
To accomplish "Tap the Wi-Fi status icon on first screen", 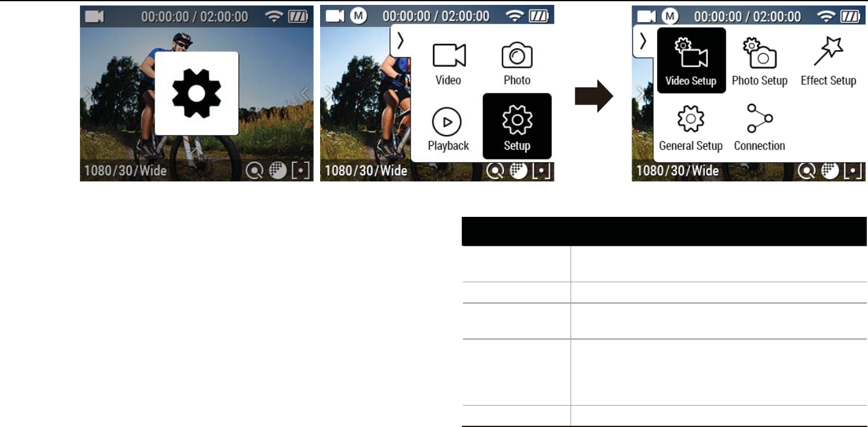I will coord(275,16).
